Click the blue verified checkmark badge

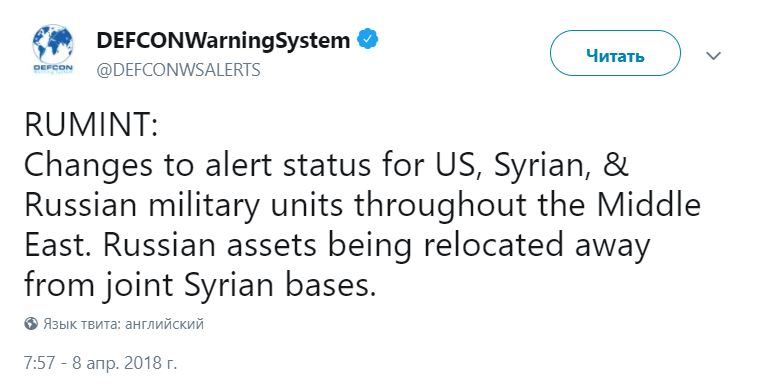click(x=368, y=40)
